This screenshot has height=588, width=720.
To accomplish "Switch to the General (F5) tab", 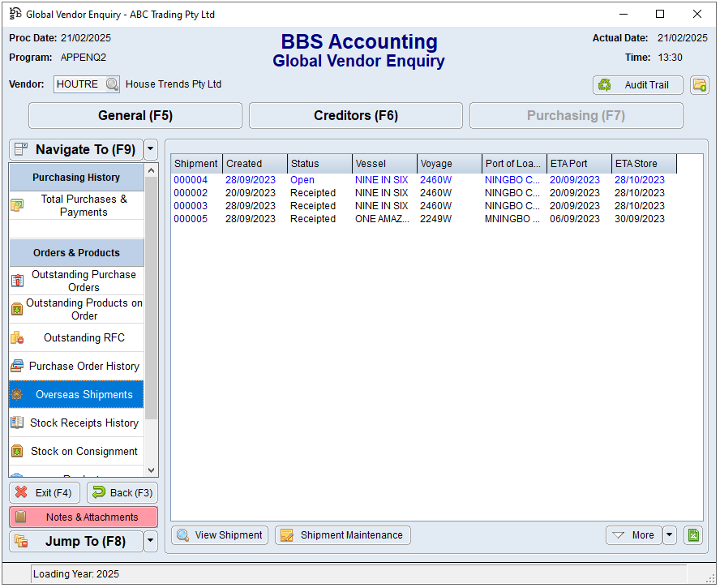I will (135, 116).
